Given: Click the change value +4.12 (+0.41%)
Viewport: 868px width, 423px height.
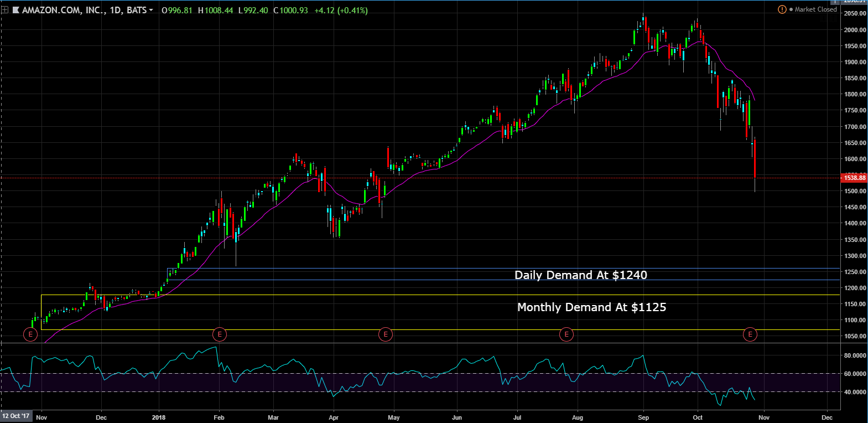Looking at the screenshot, I should pyautogui.click(x=341, y=11).
